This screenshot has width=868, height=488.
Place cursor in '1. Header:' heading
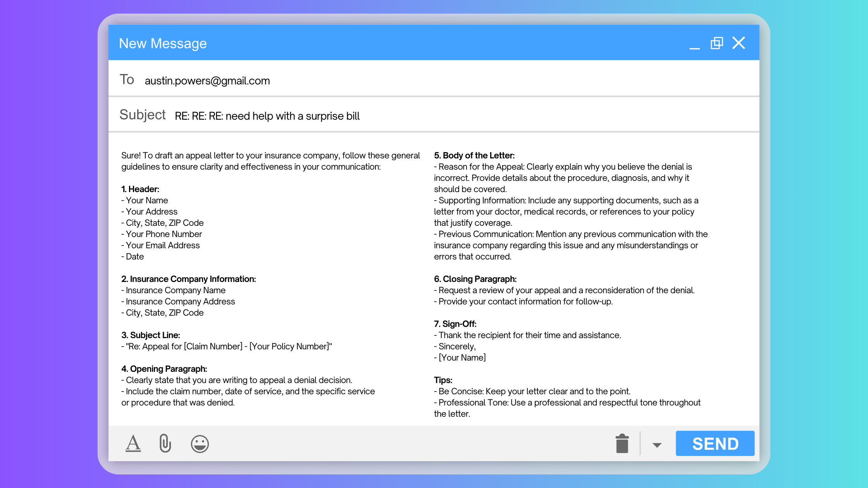(x=140, y=189)
